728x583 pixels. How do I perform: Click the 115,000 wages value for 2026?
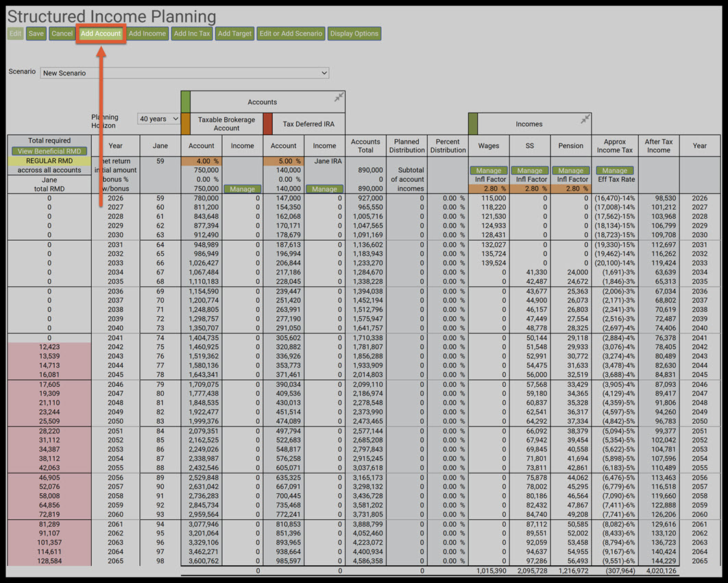pyautogui.click(x=494, y=198)
